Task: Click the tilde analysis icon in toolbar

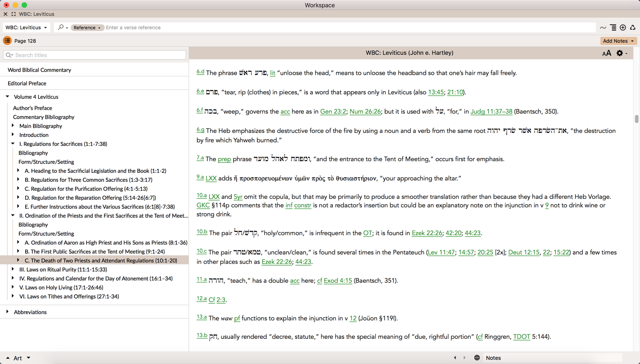Action: (603, 28)
